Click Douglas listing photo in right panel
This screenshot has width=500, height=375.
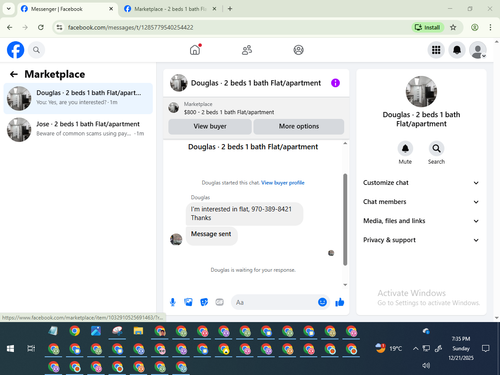pyautogui.click(x=421, y=92)
